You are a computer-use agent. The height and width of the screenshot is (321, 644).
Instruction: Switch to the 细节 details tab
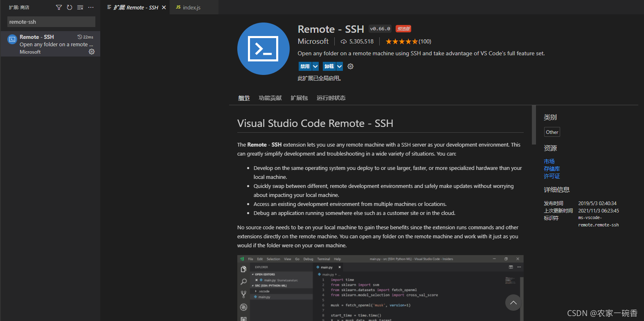(x=244, y=98)
